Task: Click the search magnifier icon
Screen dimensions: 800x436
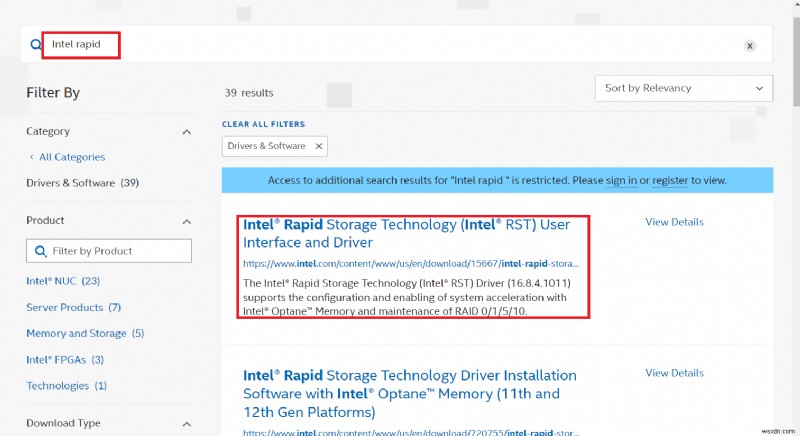Action: [x=35, y=45]
